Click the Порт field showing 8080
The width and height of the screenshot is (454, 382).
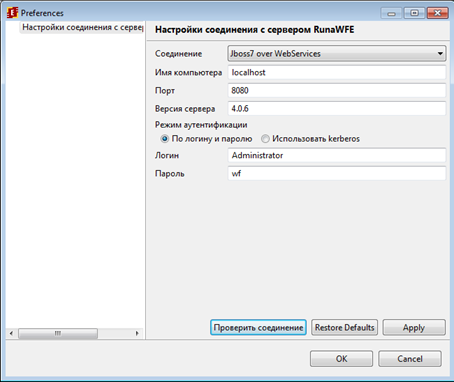pyautogui.click(x=337, y=90)
